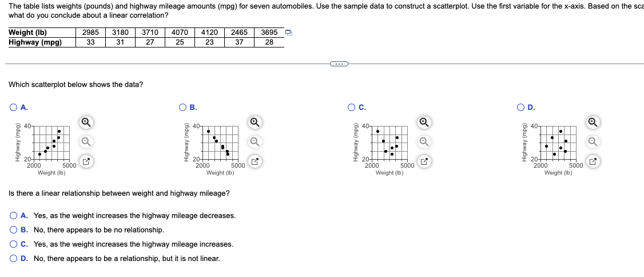
Task: Zoom out on scatterplot B
Action: [254, 141]
